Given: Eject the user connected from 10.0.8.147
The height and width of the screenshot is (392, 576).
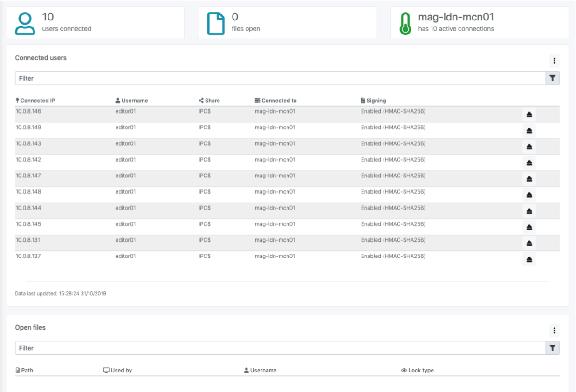Looking at the screenshot, I should click(529, 179).
